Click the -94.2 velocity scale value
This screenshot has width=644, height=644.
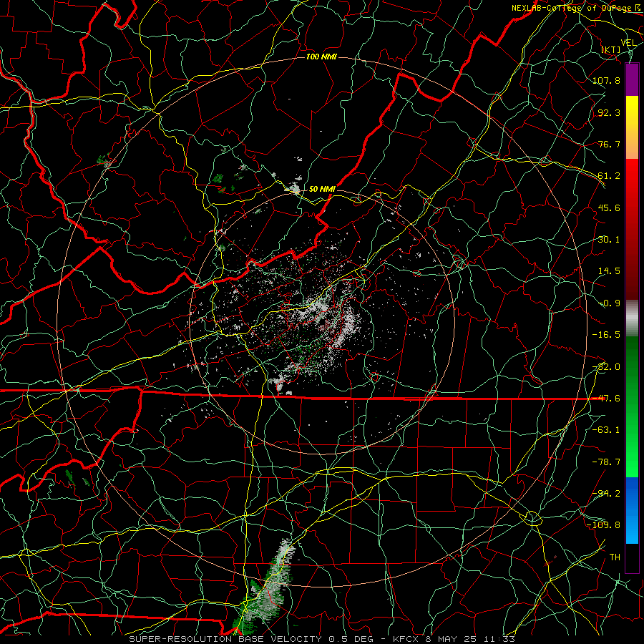pos(606,493)
